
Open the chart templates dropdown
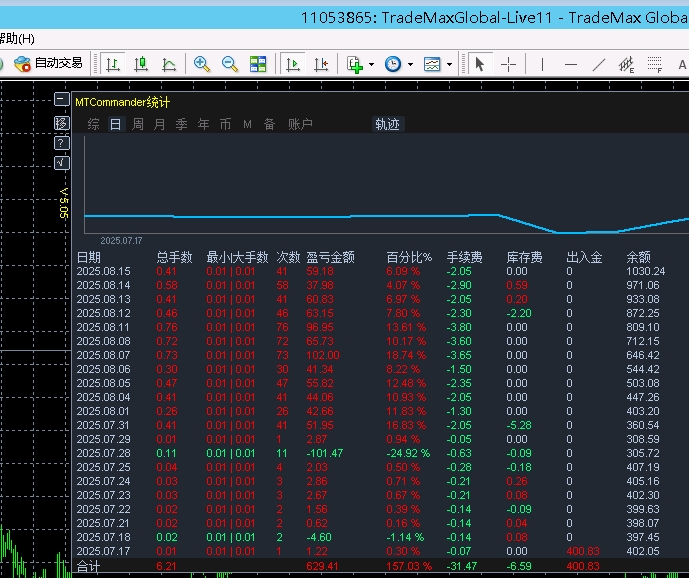tap(437, 64)
